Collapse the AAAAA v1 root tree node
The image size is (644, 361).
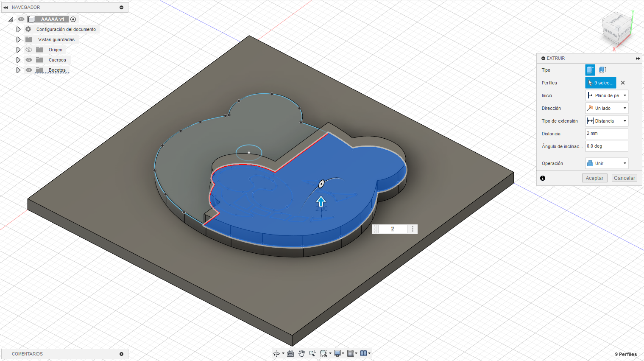pyautogui.click(x=11, y=19)
